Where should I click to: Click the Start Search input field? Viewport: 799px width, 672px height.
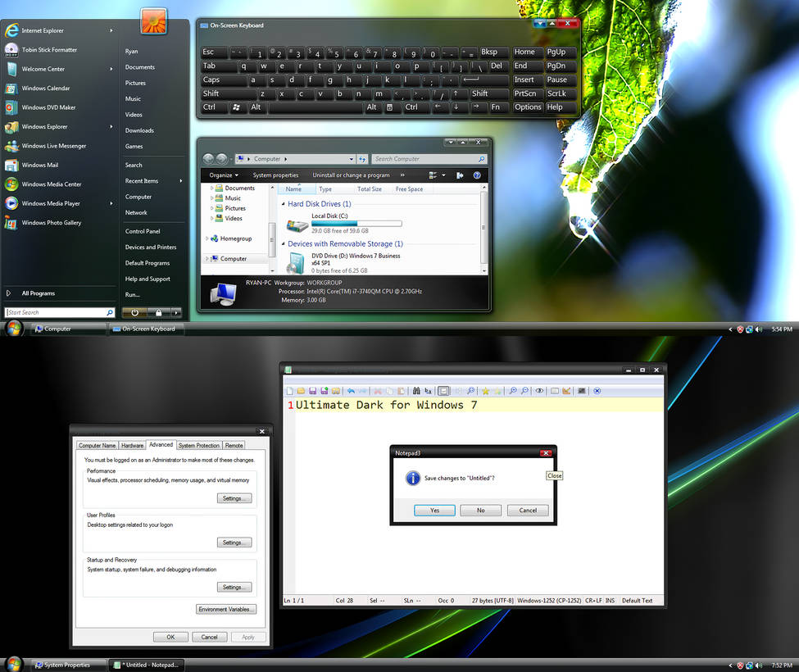[59, 312]
